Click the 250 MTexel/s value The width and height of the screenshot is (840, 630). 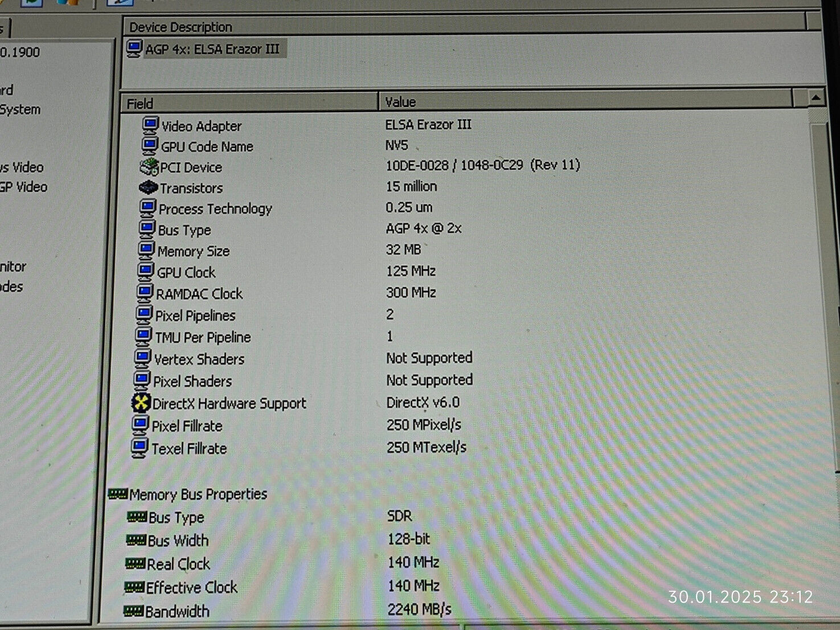(427, 447)
